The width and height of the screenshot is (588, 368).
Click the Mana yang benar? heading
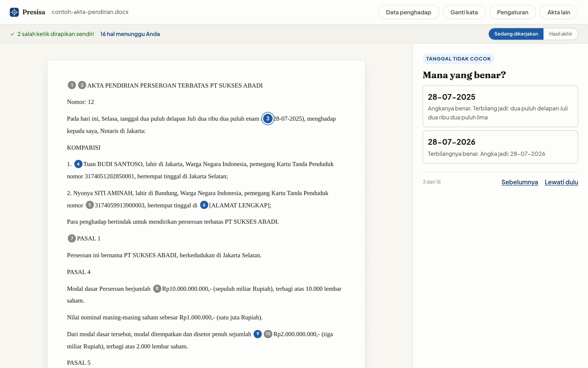coord(464,75)
